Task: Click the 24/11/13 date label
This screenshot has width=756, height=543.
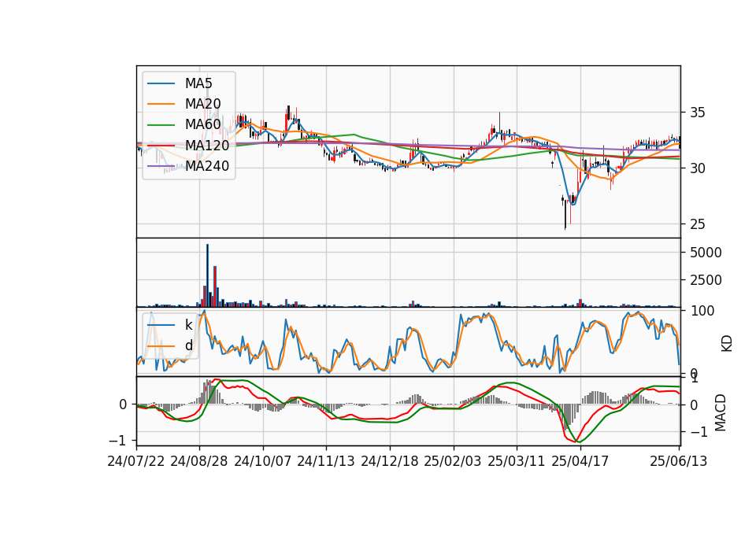Action: pyautogui.click(x=326, y=461)
